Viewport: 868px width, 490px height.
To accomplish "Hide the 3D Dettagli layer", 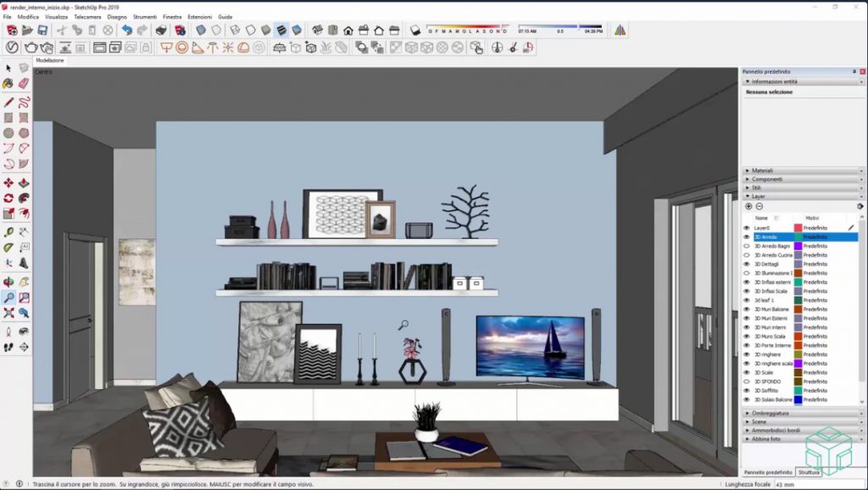I will point(747,264).
